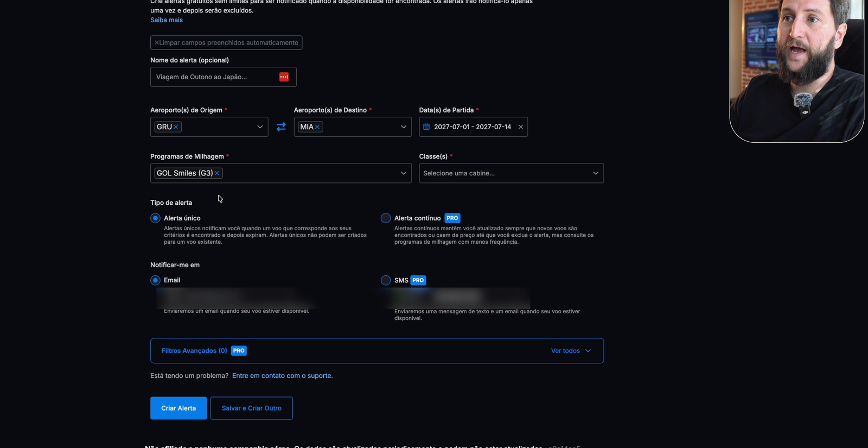
Task: Click the departure date range field
Action: point(473,127)
